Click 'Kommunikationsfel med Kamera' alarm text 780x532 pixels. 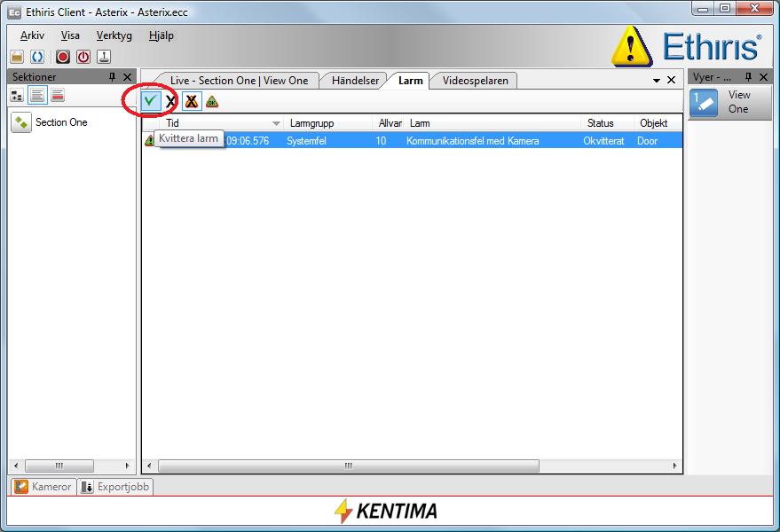click(473, 141)
